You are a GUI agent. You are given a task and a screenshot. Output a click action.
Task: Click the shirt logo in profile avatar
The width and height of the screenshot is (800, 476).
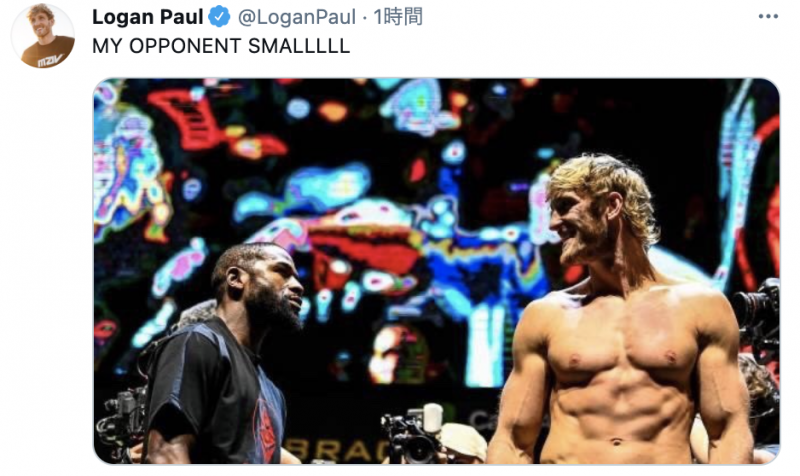(49, 61)
